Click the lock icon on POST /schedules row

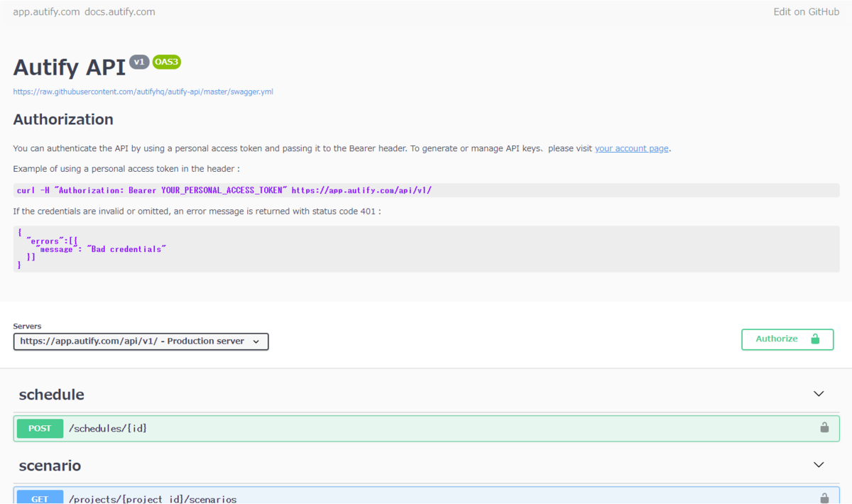[x=824, y=428]
